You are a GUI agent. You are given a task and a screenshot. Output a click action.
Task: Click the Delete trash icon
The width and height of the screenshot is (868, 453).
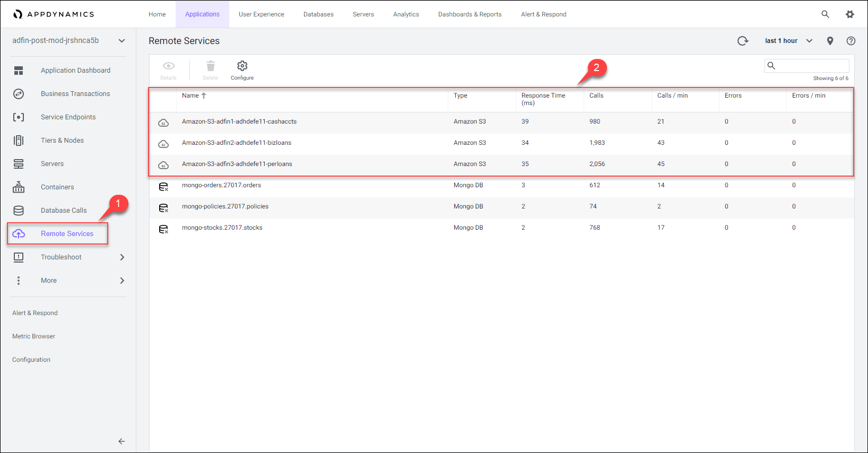tap(210, 66)
